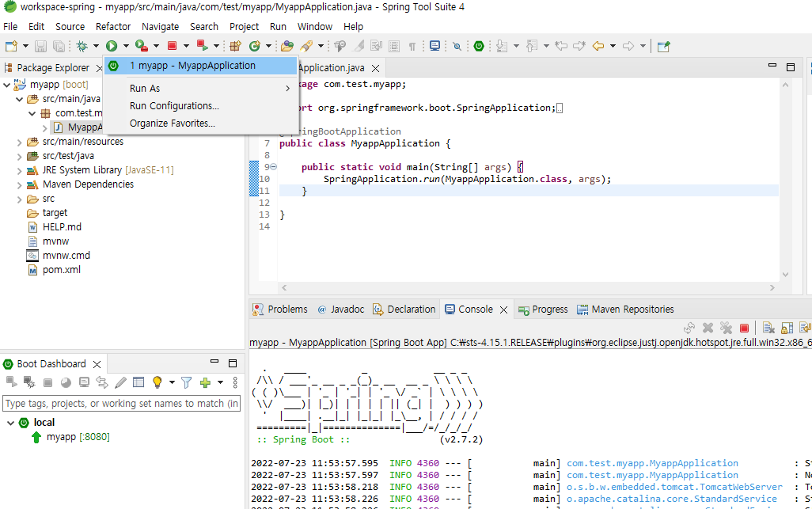
Task: Toggle Show Whitespace Characters pilcrow icon
Action: pyautogui.click(x=412, y=47)
